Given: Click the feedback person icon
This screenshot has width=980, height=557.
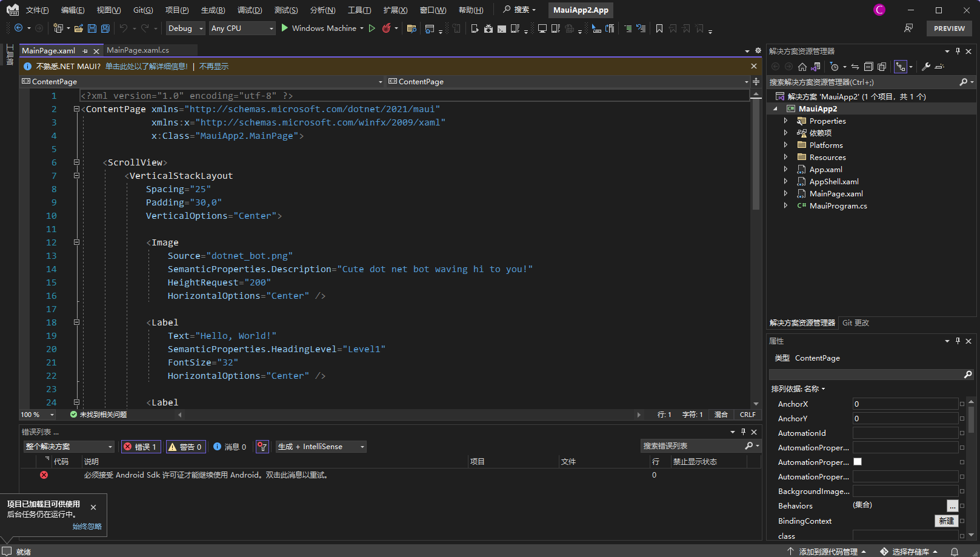Looking at the screenshot, I should click(908, 28).
